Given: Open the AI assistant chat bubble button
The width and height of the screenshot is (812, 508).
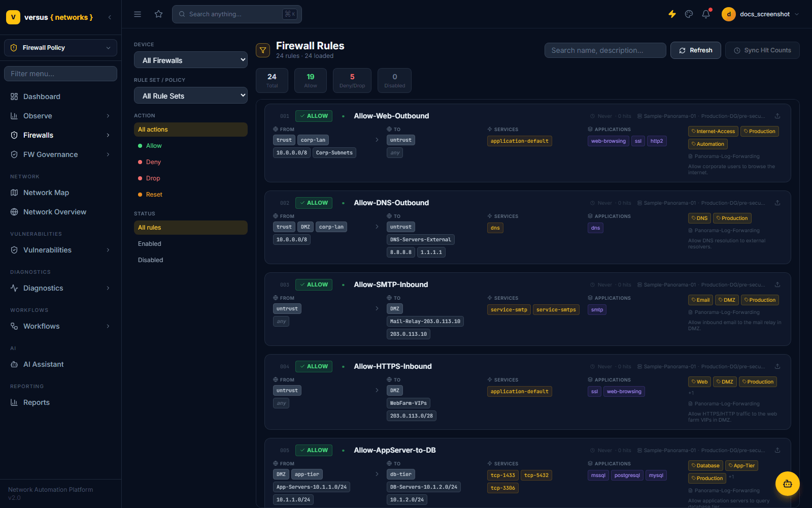Looking at the screenshot, I should (x=788, y=484).
